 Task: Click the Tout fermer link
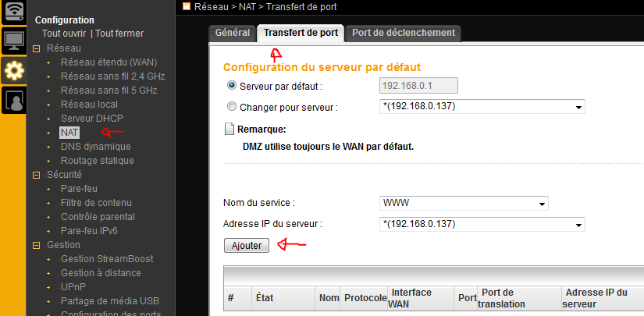(119, 34)
